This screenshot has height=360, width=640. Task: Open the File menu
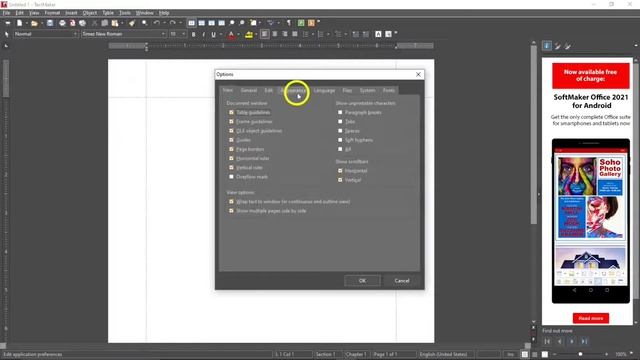7,13
